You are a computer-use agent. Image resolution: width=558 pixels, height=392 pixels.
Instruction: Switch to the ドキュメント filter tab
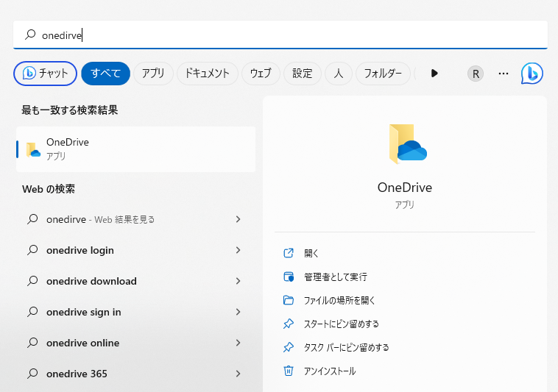[x=208, y=74]
